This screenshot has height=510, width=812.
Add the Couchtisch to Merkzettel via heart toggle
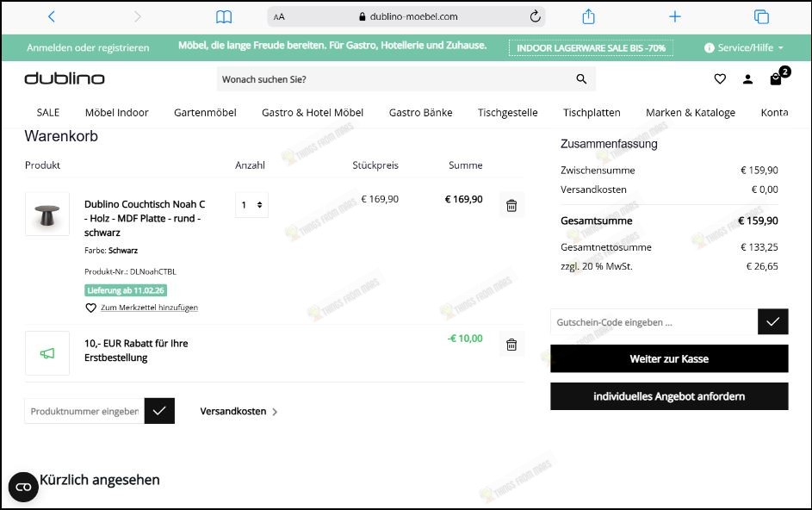tap(91, 308)
